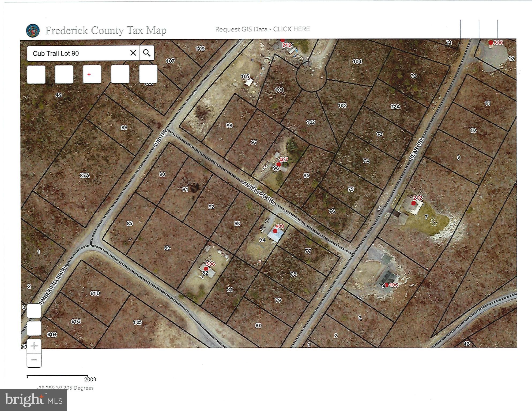Image resolution: width=532 pixels, height=411 pixels.
Task: Click the red address marker 407
Action: click(278, 164)
